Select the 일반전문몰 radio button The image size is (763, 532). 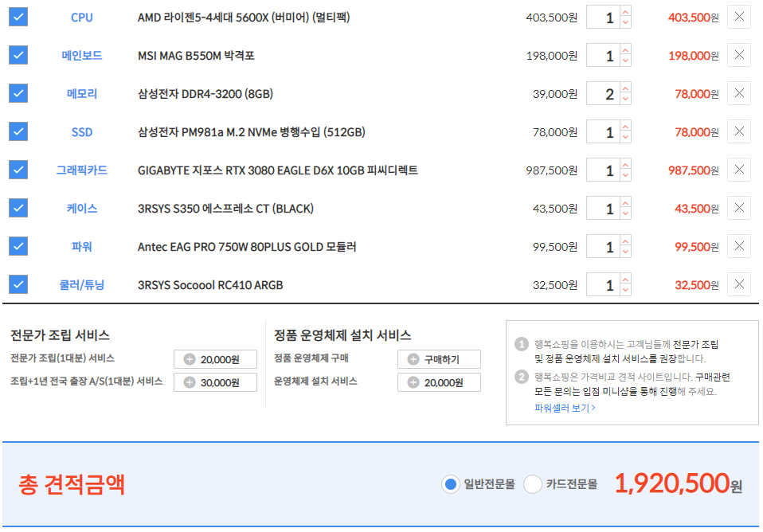click(451, 483)
